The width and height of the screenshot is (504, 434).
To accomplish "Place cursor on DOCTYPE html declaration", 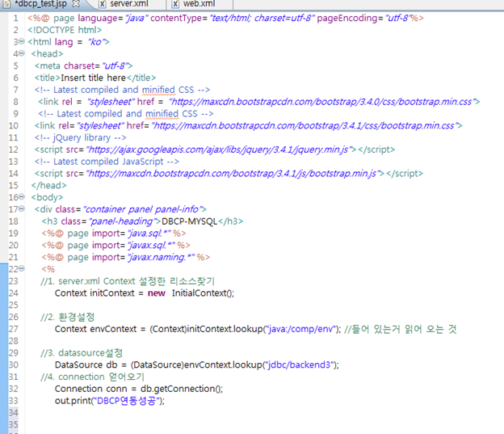I will pos(65,30).
